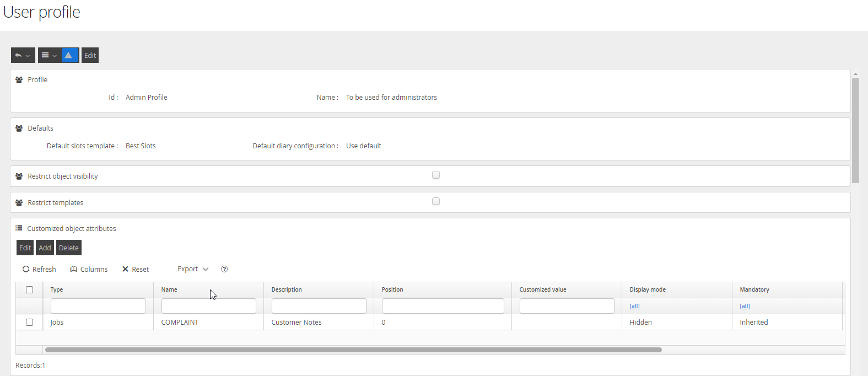The width and height of the screenshot is (868, 376).
Task: Open the Display mode [all] filter
Action: tap(634, 306)
